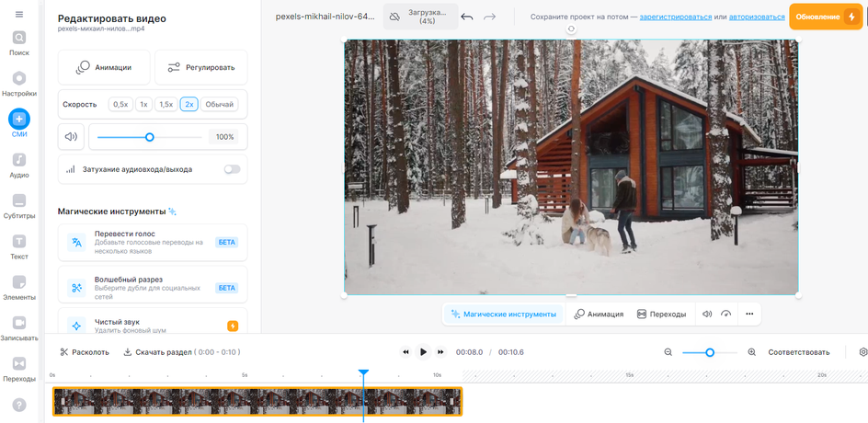Click the orange Обновление button
This screenshot has height=423, width=868.
pyautogui.click(x=825, y=17)
